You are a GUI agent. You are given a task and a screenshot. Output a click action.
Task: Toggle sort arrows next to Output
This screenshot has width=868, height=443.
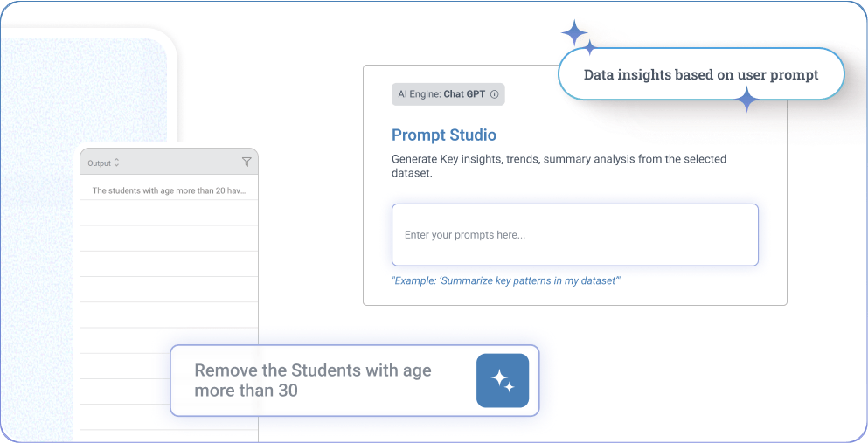point(117,163)
